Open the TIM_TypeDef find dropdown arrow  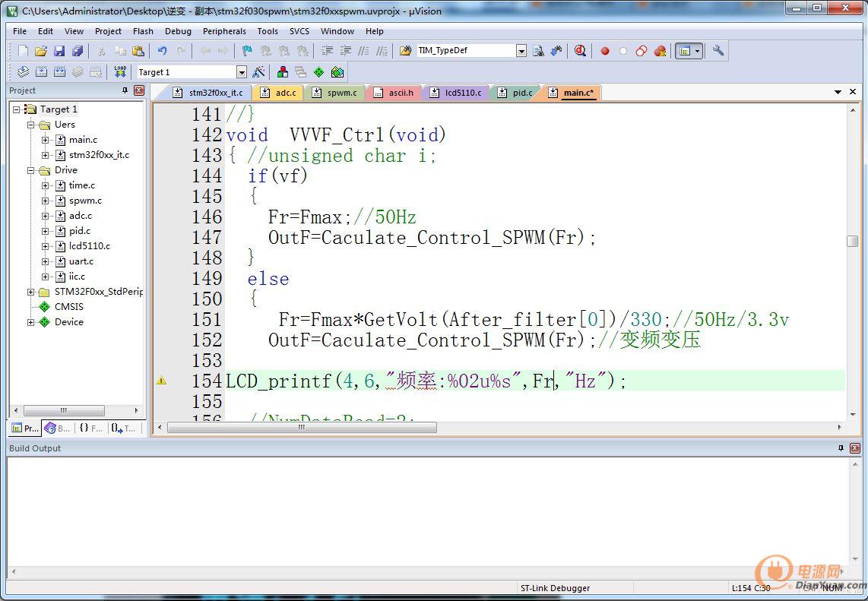[521, 51]
